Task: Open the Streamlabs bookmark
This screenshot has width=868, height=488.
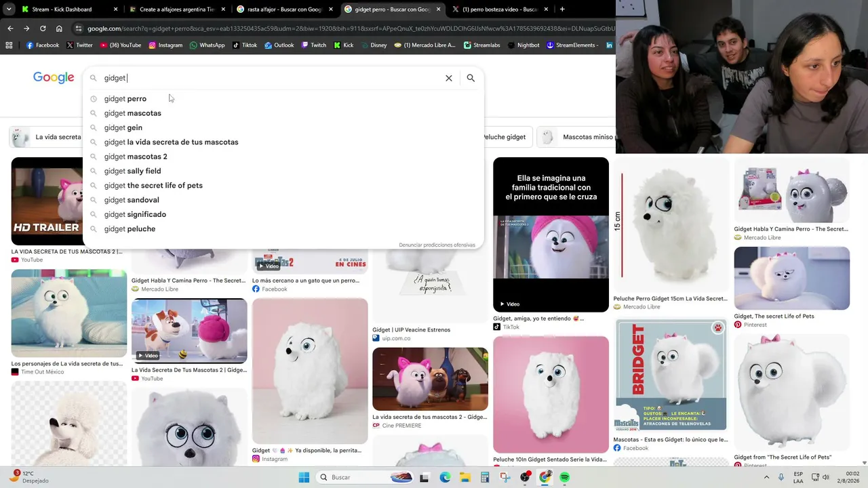Action: (x=482, y=45)
